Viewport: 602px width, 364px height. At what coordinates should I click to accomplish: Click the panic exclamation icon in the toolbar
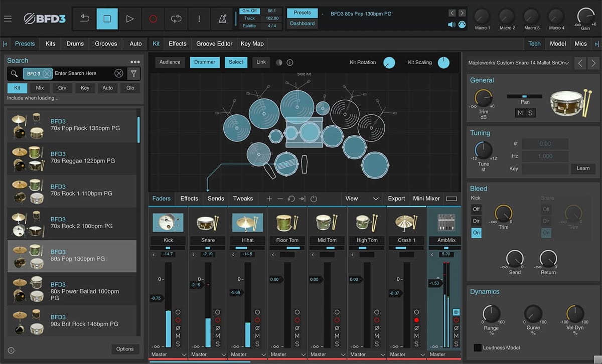(x=199, y=19)
